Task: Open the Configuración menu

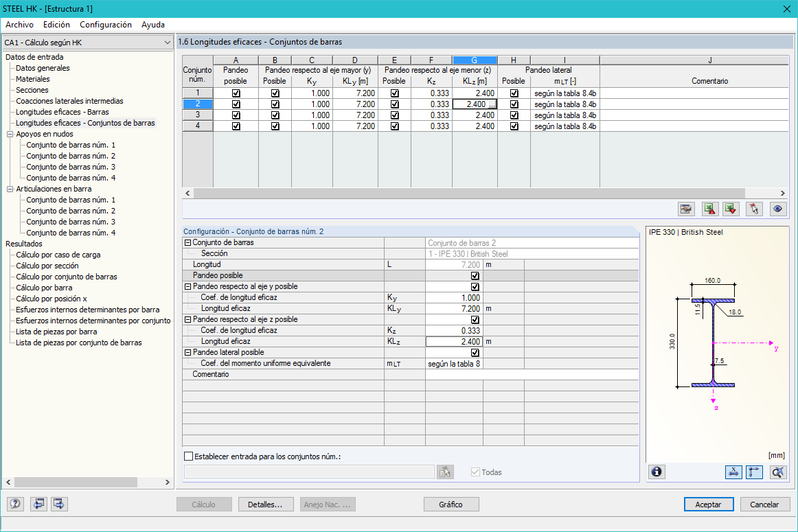Action: coord(105,25)
